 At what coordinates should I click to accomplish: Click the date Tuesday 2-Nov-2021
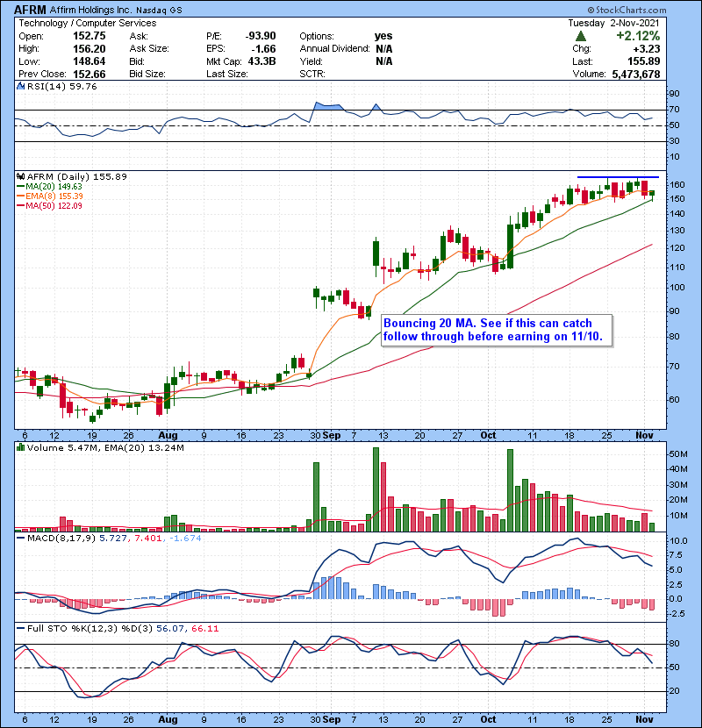click(613, 23)
